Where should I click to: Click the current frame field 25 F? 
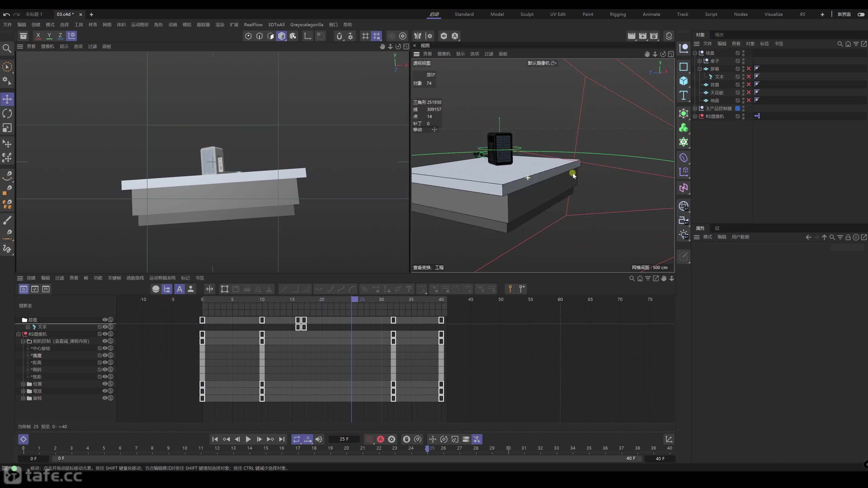click(344, 439)
